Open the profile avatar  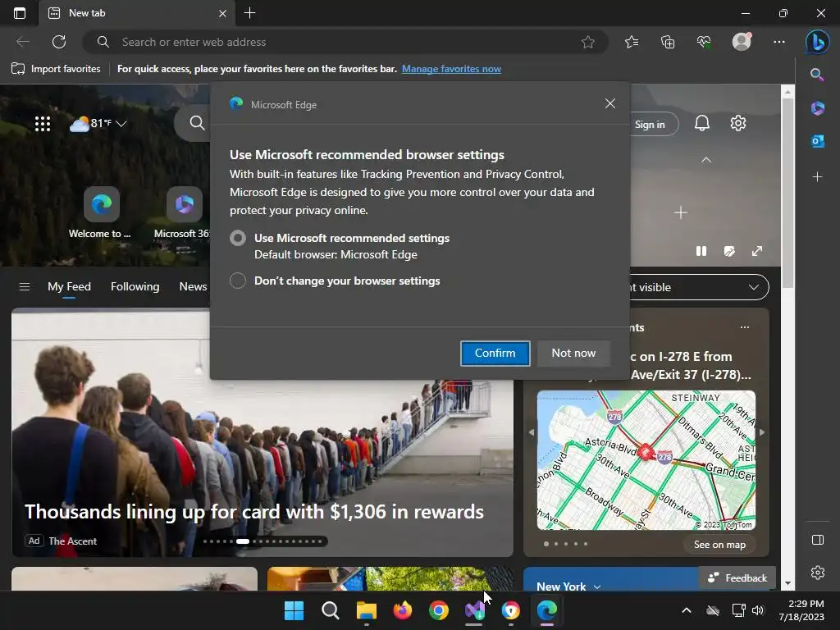coord(742,42)
